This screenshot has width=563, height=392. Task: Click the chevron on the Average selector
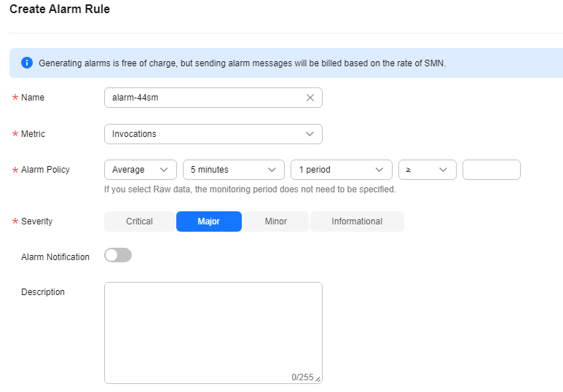tap(164, 170)
